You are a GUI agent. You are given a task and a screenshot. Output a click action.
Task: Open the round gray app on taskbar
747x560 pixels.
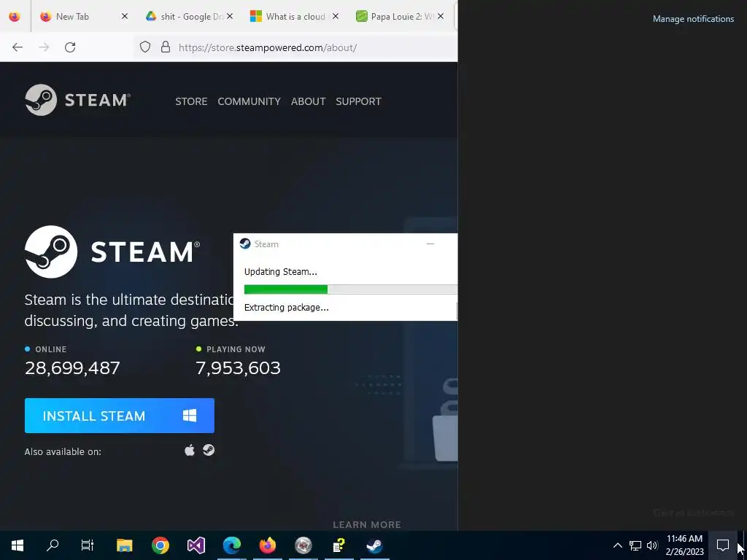[x=303, y=545]
